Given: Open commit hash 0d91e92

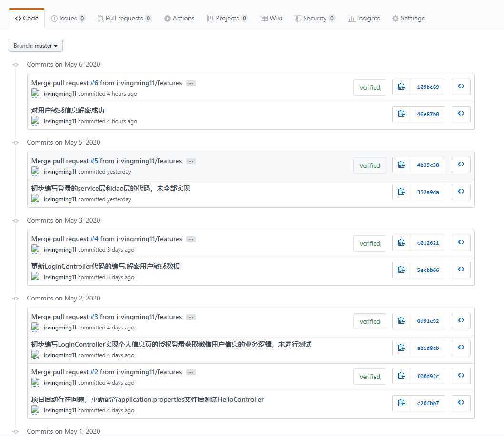Looking at the screenshot, I should (x=428, y=321).
